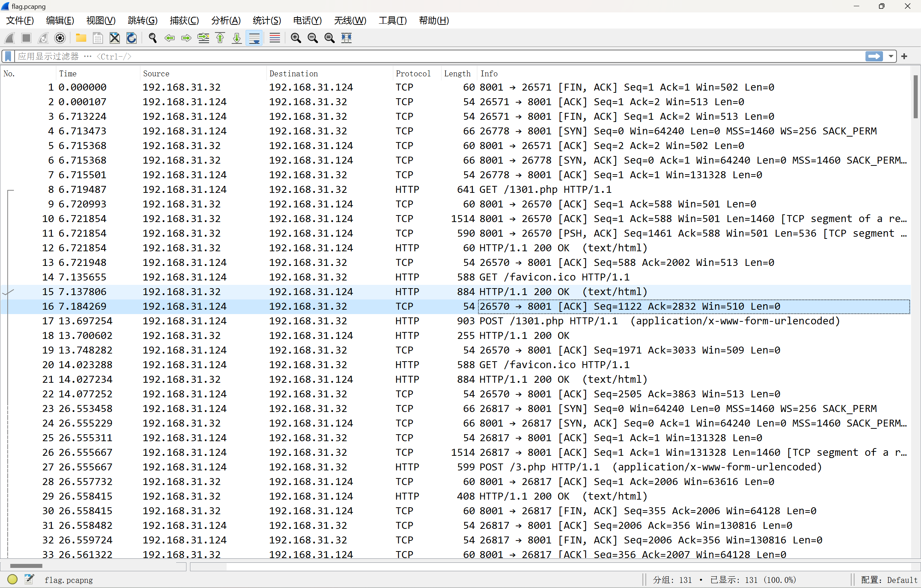Sort by the Length column header
The width and height of the screenshot is (921, 588).
459,73
